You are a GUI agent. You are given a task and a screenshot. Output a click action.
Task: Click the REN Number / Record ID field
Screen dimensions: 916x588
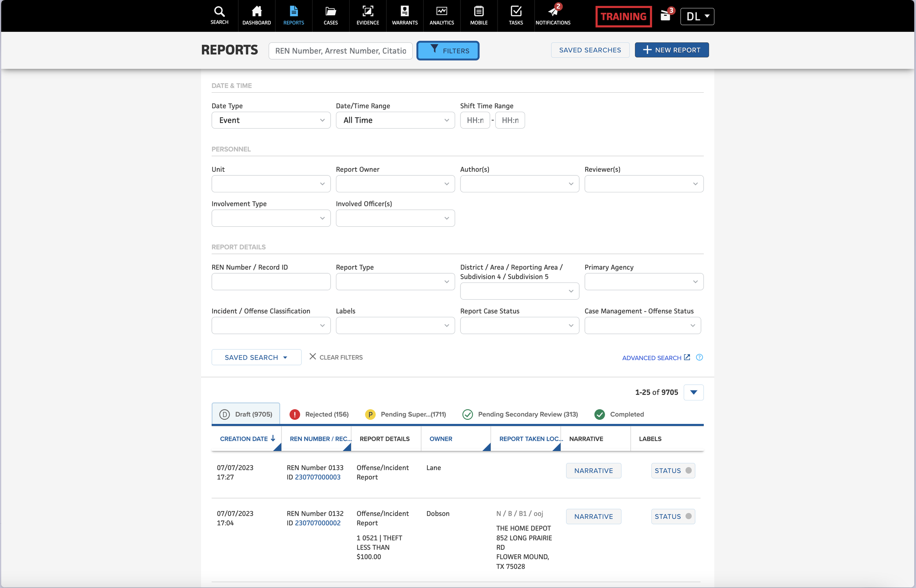point(271,282)
